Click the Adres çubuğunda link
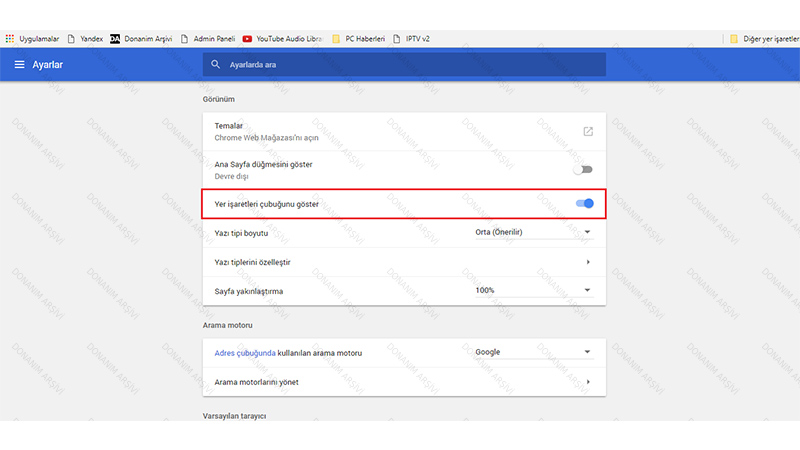The width and height of the screenshot is (800, 450). coord(243,353)
